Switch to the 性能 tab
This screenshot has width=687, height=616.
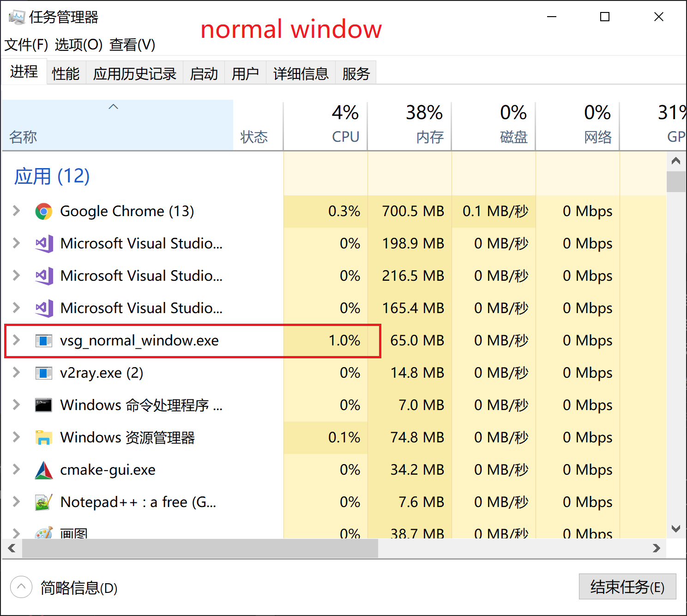[x=66, y=73]
